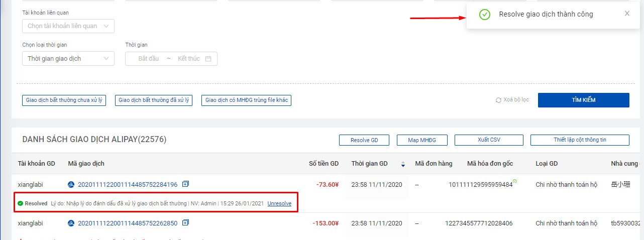Open the Chọn tài khoản liên quan dropdown

68,26
